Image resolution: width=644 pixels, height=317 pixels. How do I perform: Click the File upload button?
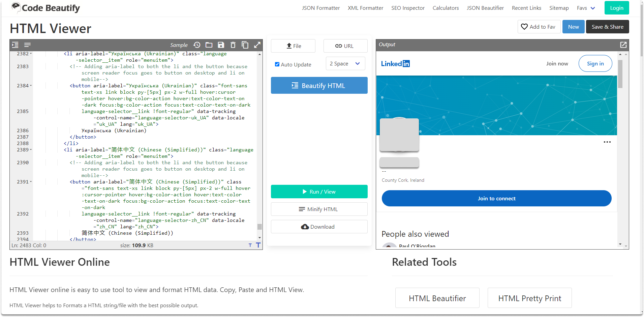coord(293,46)
